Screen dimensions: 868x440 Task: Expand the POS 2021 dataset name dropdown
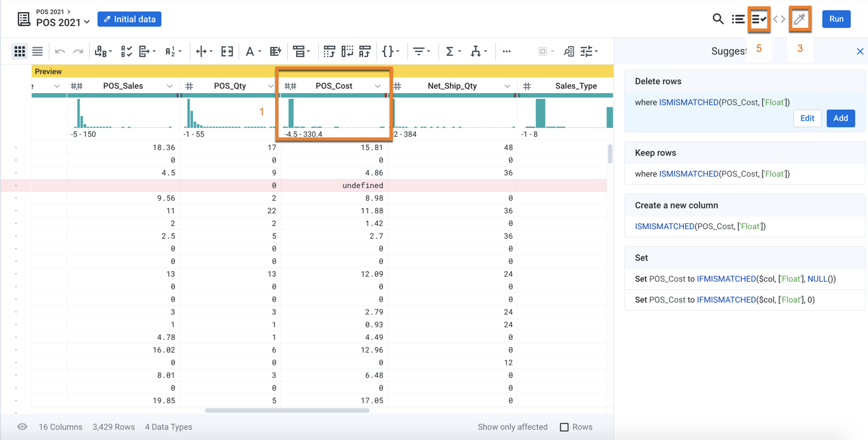click(87, 23)
